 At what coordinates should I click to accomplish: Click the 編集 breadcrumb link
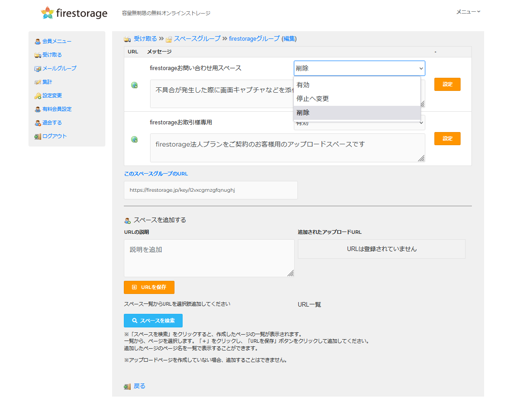[289, 39]
